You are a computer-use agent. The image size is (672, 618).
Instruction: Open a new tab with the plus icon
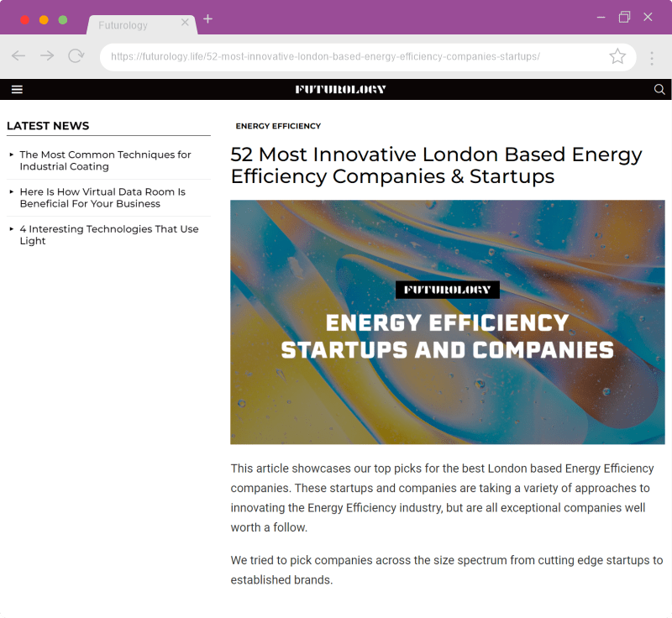pyautogui.click(x=208, y=19)
